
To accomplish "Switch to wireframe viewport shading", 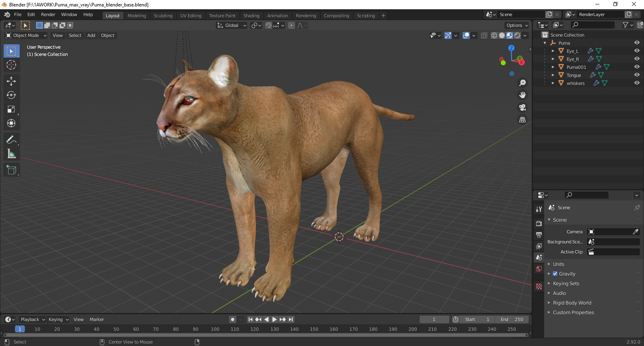I will (x=494, y=35).
